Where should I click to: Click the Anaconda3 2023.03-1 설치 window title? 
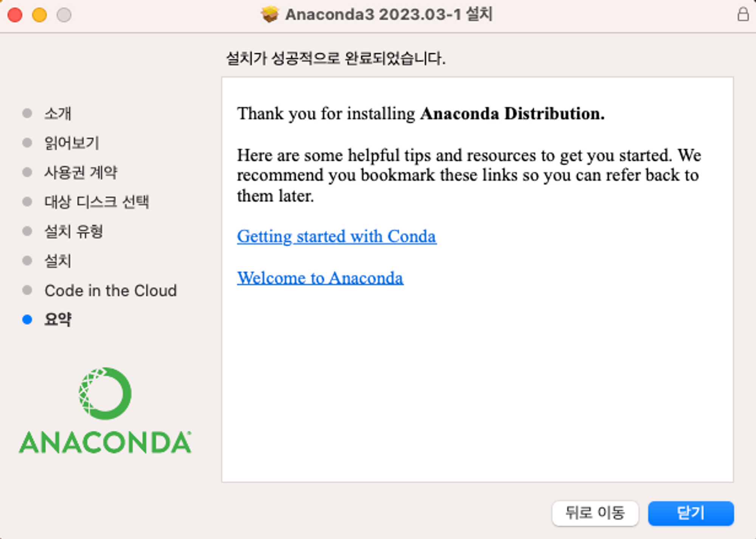tap(389, 15)
